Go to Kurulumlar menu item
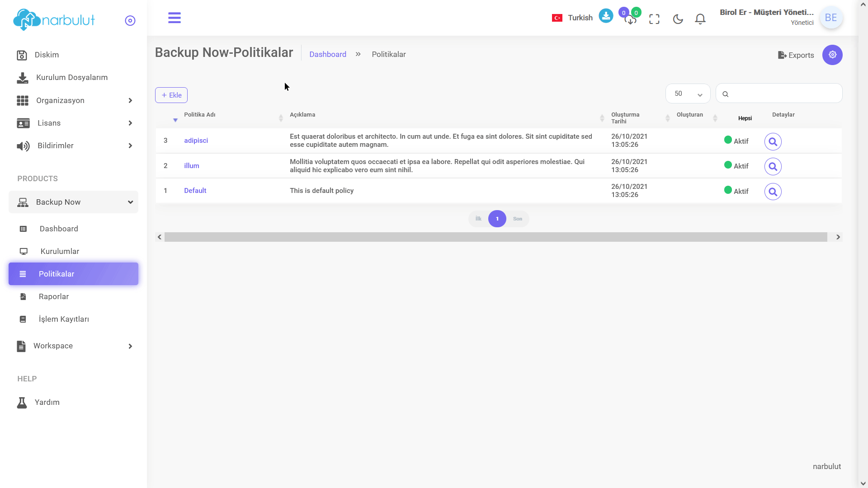Viewport: 868px width, 488px height. tap(60, 251)
